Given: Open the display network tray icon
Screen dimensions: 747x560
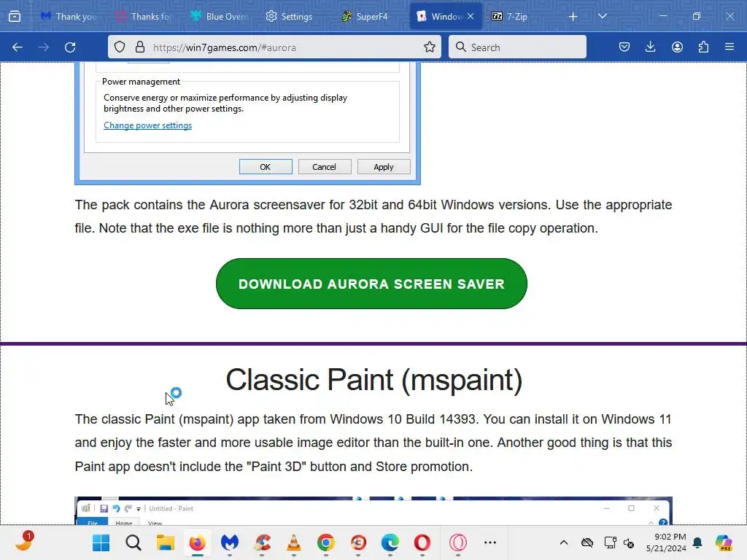Looking at the screenshot, I should click(611, 542).
